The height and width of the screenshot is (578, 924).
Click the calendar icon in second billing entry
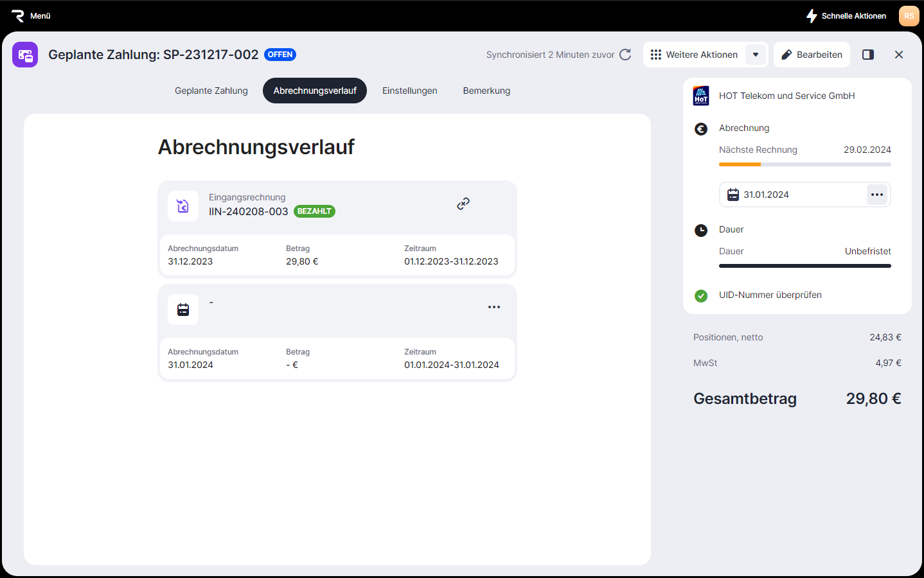[183, 310]
